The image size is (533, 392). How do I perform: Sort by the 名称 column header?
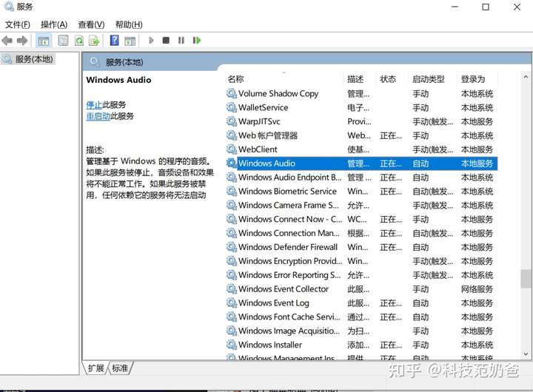[x=235, y=79]
